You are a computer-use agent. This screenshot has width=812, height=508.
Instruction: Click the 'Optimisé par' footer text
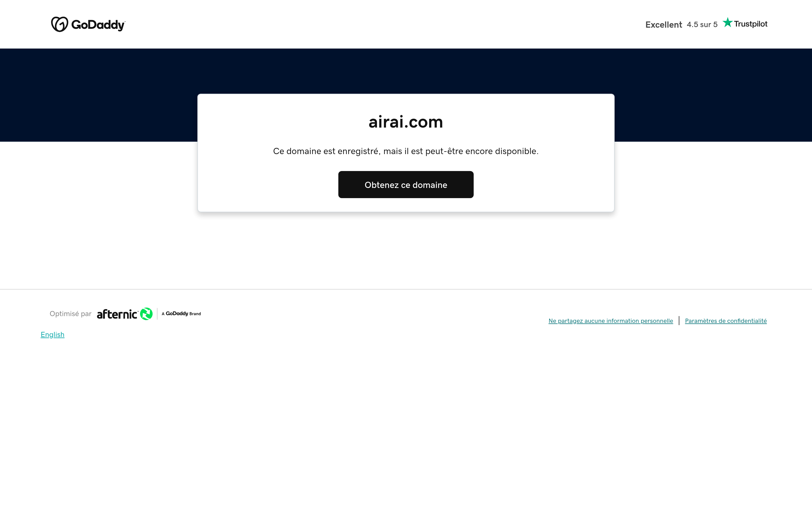[70, 314]
